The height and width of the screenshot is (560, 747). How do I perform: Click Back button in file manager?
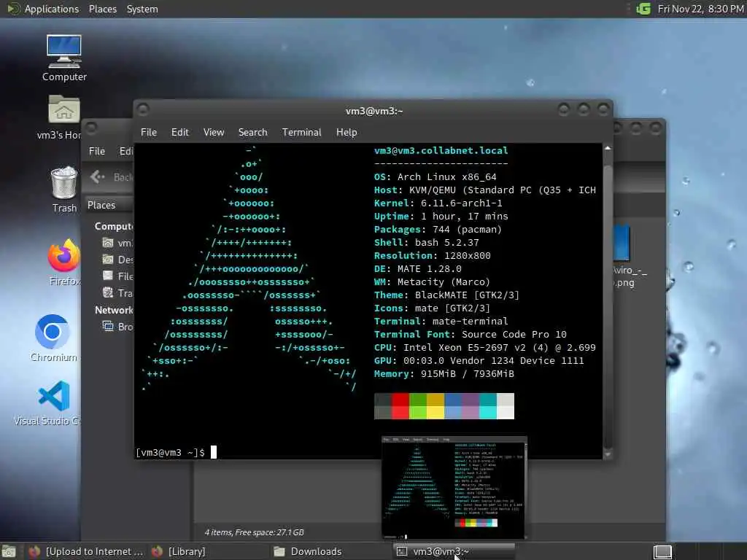tap(112, 177)
